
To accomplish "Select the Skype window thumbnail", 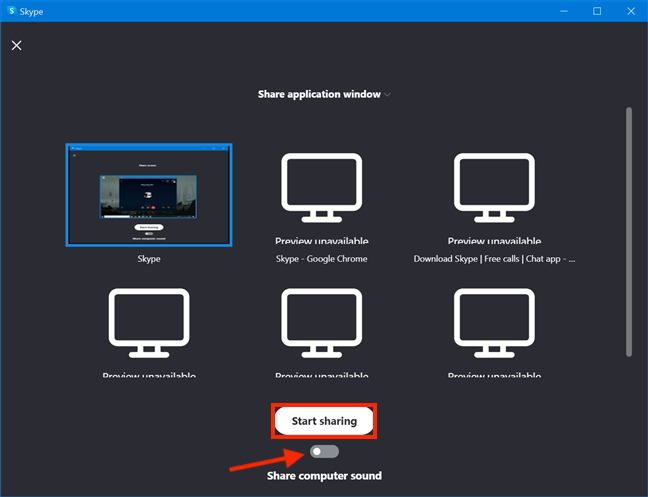I will [x=149, y=195].
